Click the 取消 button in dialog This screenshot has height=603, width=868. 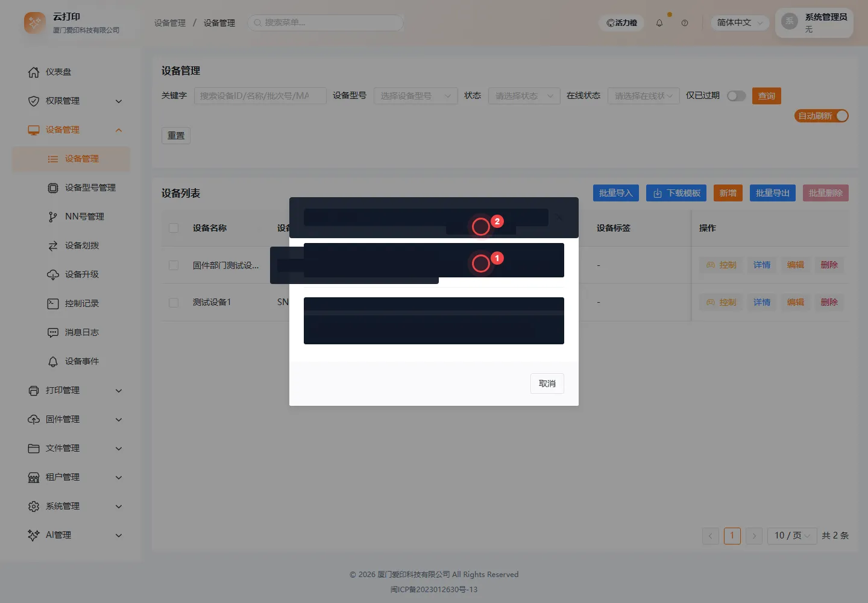(x=547, y=384)
